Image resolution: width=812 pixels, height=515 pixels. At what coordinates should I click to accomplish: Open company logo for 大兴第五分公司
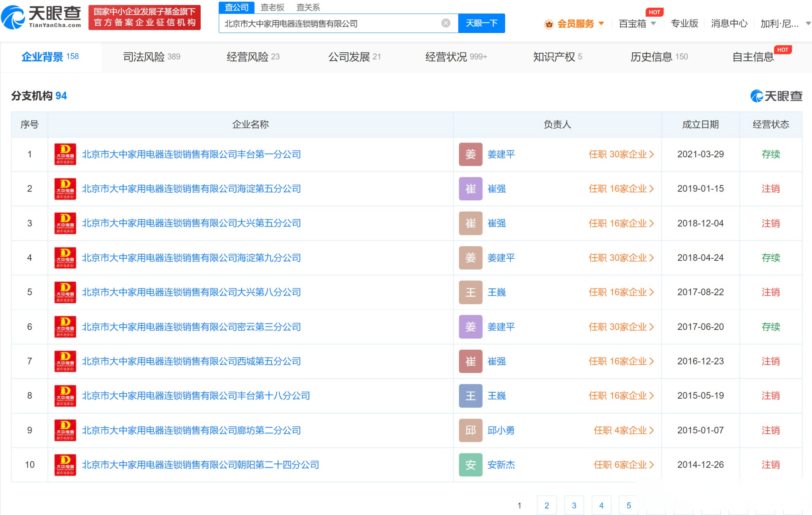(65, 223)
